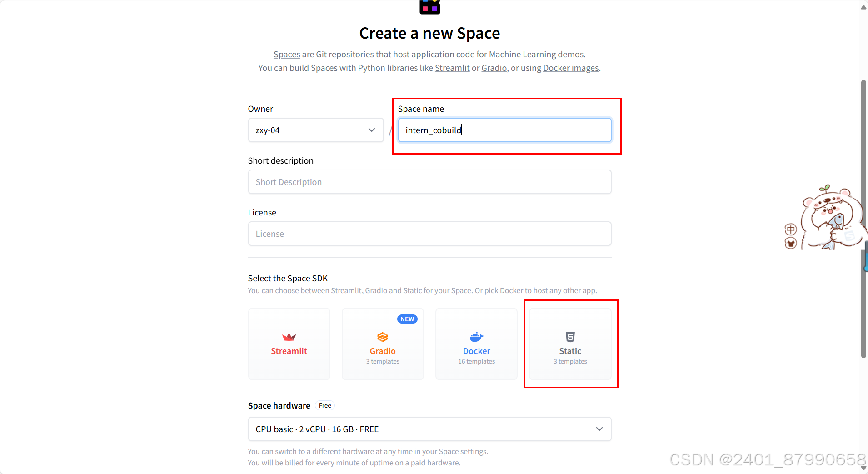The height and width of the screenshot is (474, 868).
Task: Open the Gradio link in the intro text
Action: coord(494,68)
